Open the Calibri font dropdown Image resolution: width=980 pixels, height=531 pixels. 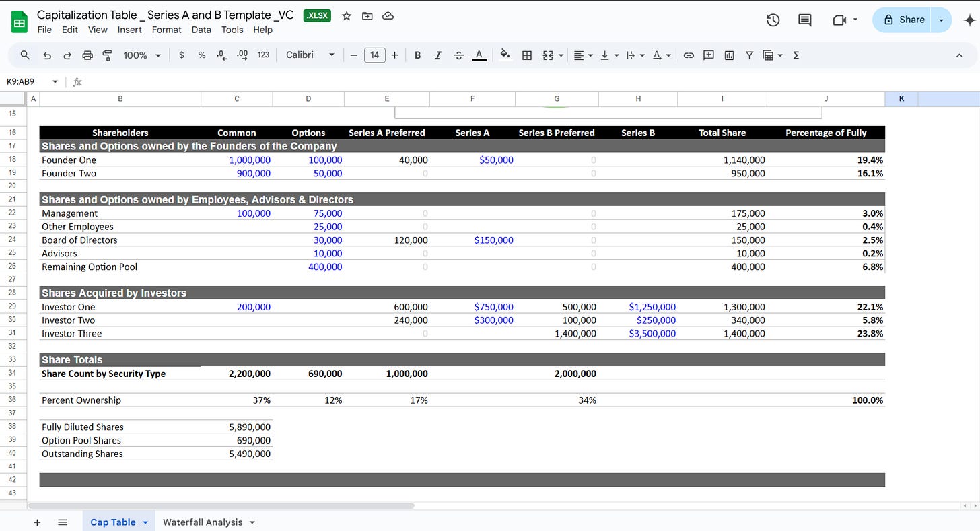point(310,55)
